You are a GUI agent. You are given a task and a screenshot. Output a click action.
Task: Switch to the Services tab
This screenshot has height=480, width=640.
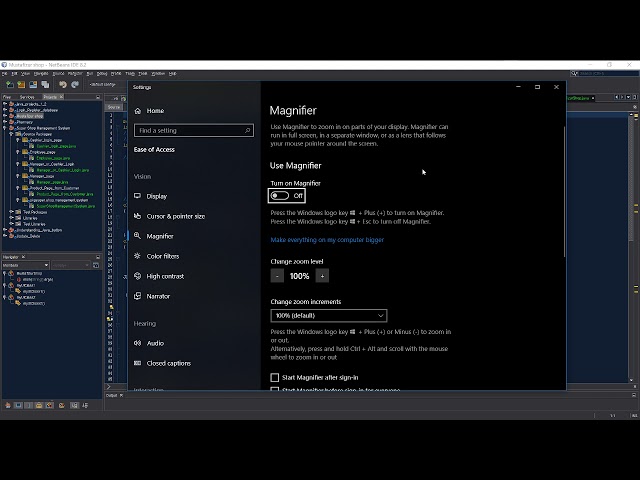pyautogui.click(x=27, y=97)
